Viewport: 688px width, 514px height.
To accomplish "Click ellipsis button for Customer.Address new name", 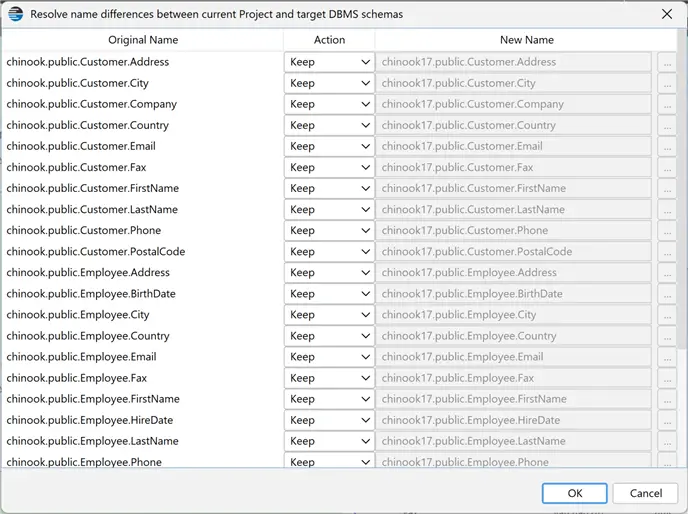I will pyautogui.click(x=667, y=62).
